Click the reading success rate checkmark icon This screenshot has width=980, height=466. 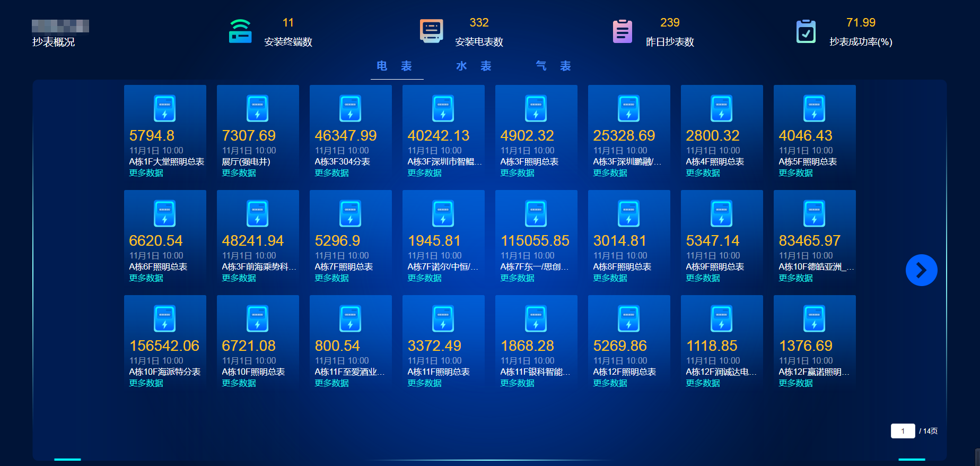click(806, 31)
